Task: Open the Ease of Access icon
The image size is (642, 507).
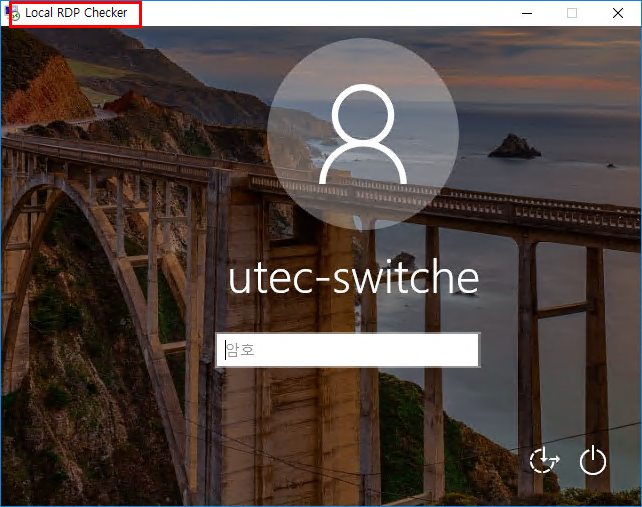Action: click(544, 461)
